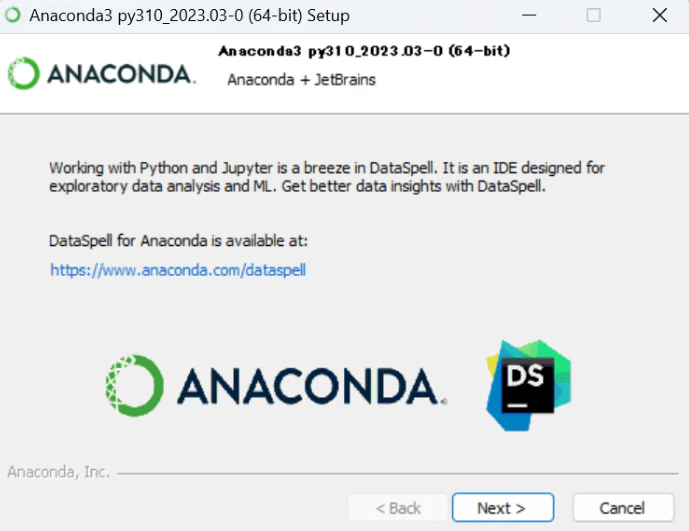Click the "Anaconda + JetBrains" subtitle
689x531 pixels.
coord(301,80)
